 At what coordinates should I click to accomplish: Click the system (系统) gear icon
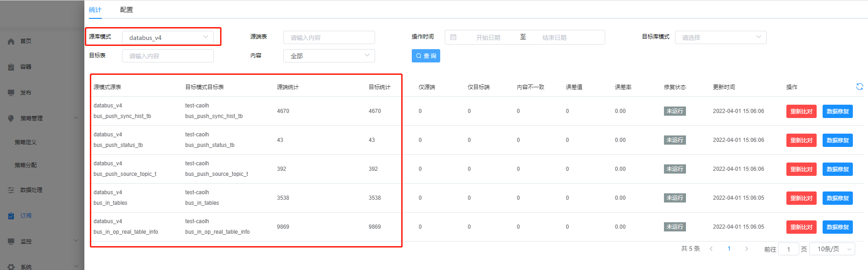(x=11, y=267)
